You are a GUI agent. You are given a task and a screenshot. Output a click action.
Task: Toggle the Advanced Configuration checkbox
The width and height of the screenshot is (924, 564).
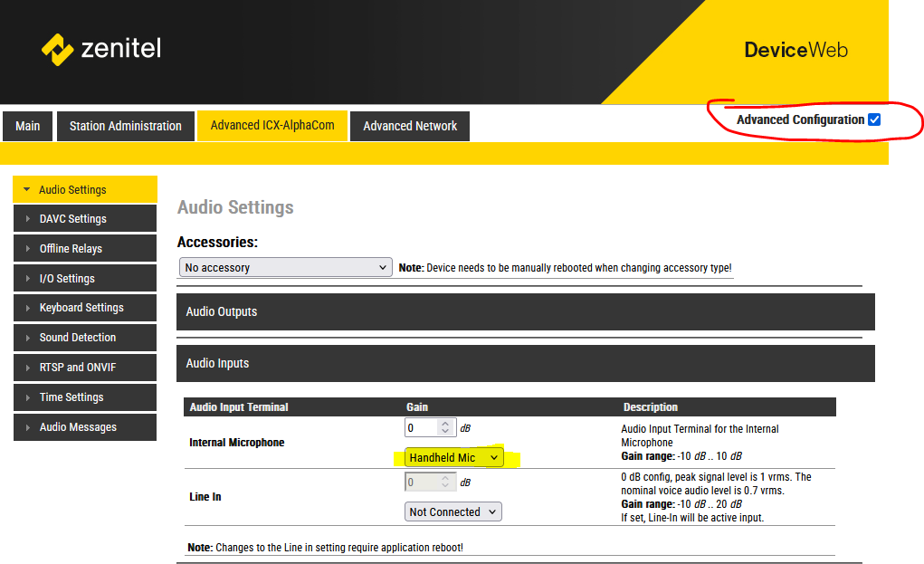coord(873,119)
